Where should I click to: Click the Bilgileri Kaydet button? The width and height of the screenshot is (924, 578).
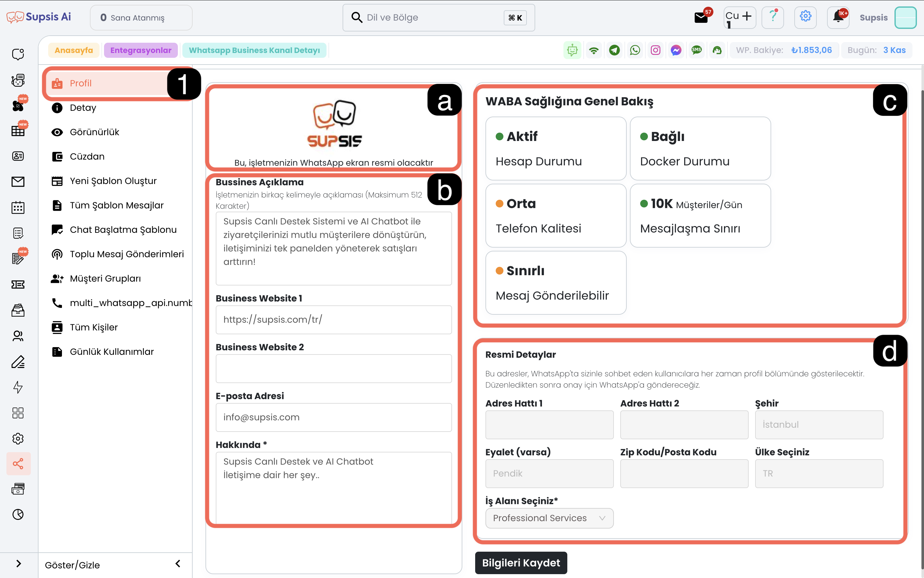point(521,563)
